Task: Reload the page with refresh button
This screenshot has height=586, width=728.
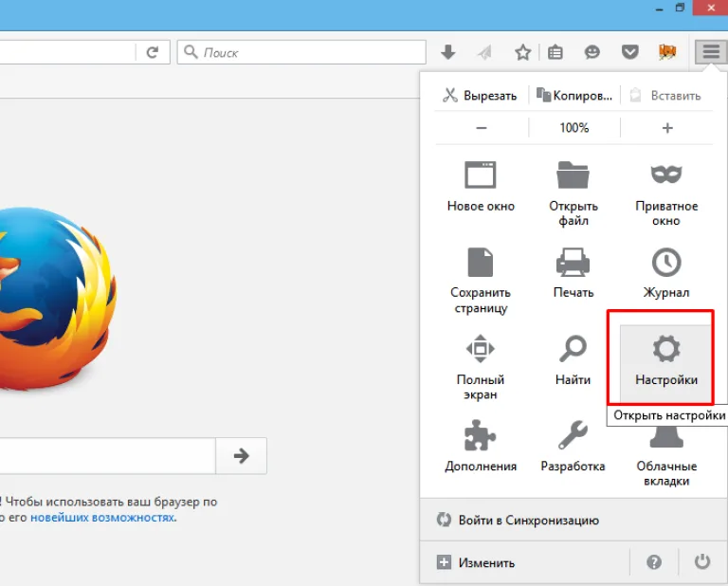Action: tap(153, 52)
